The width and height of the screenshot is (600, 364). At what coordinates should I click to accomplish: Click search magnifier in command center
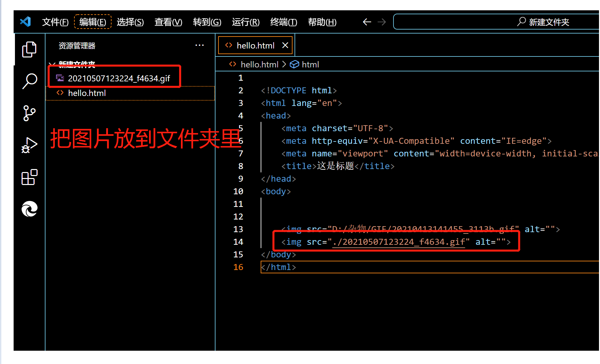tap(522, 22)
